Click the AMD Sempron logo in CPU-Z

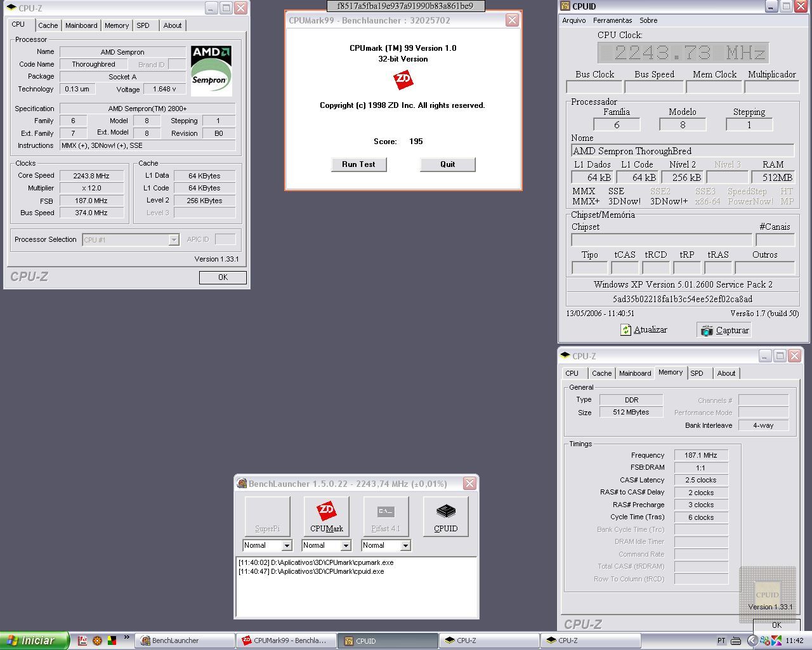click(211, 70)
